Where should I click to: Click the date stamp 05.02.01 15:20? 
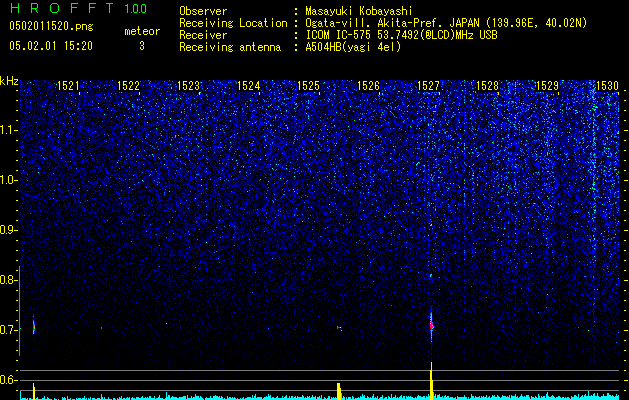point(51,46)
